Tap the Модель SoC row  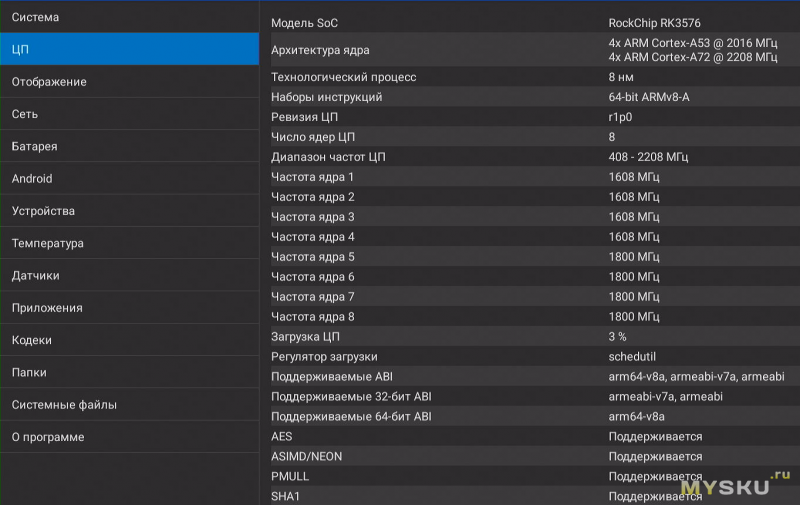[x=530, y=23]
